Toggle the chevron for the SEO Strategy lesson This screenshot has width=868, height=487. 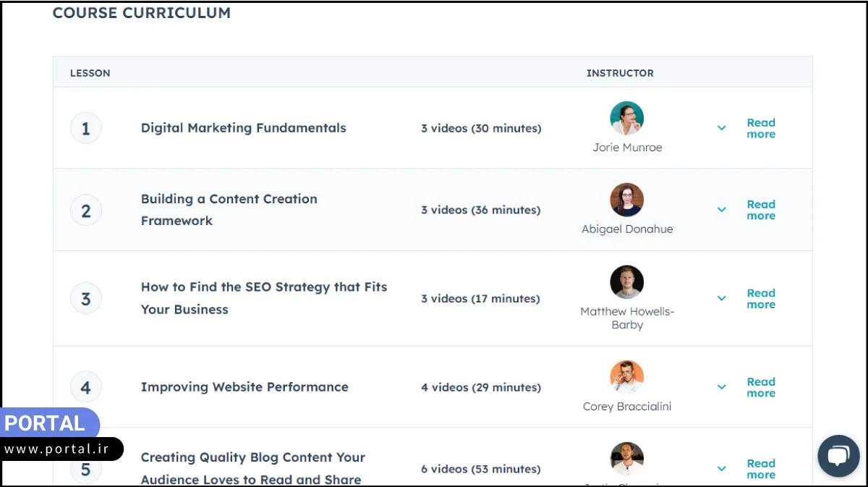(x=721, y=298)
